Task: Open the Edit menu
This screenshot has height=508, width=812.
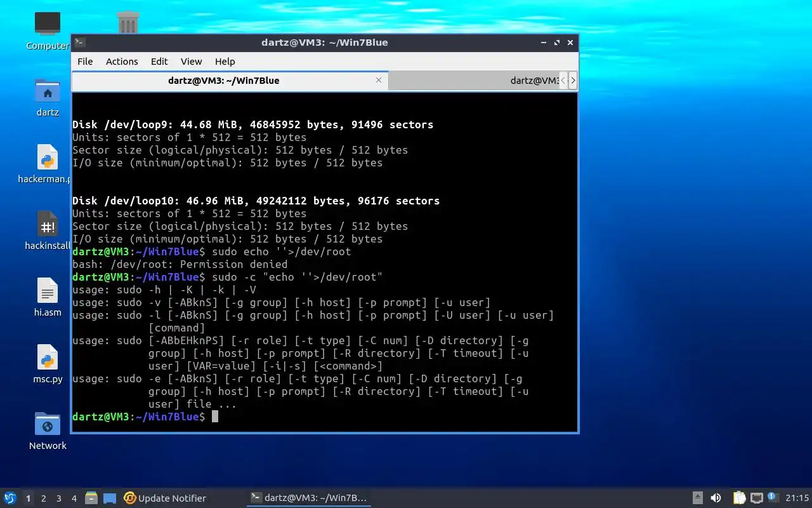Action: click(x=159, y=62)
